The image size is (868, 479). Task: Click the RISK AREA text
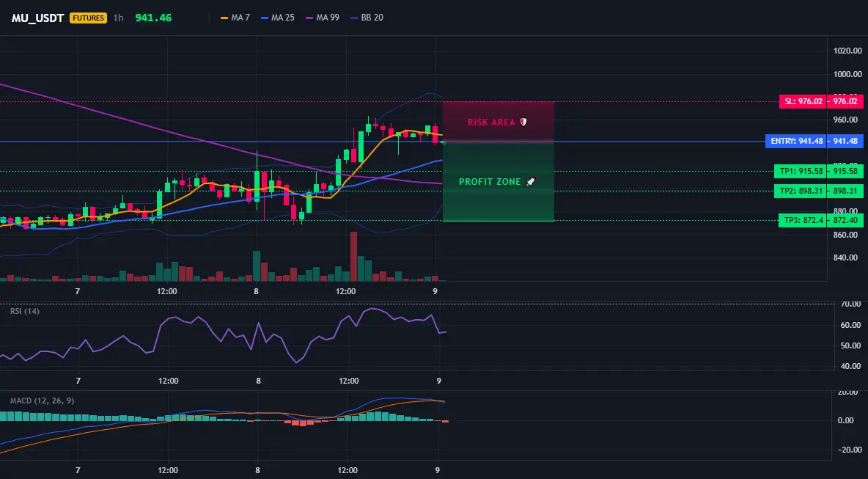click(491, 123)
